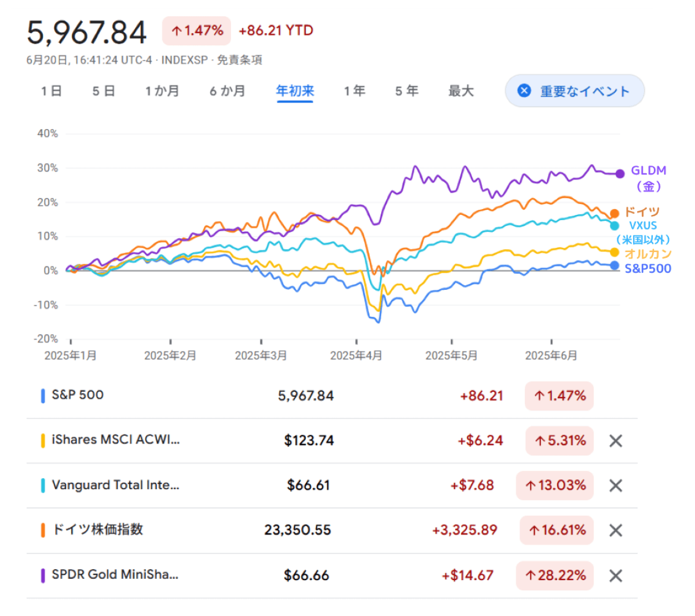
Task: Click the orange ドイツ endpoint dot on chart
Action: 614,214
